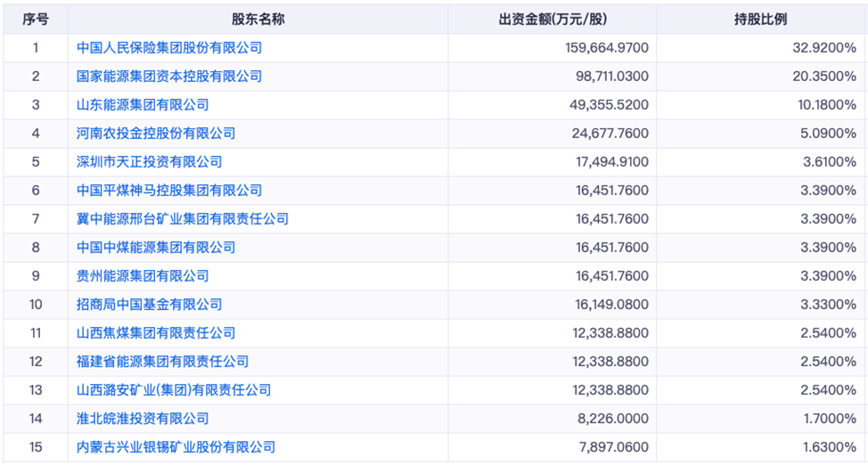Open 山西潞安矿业(集团)有限责任公司 link
This screenshot has width=868, height=465.
coord(174,389)
